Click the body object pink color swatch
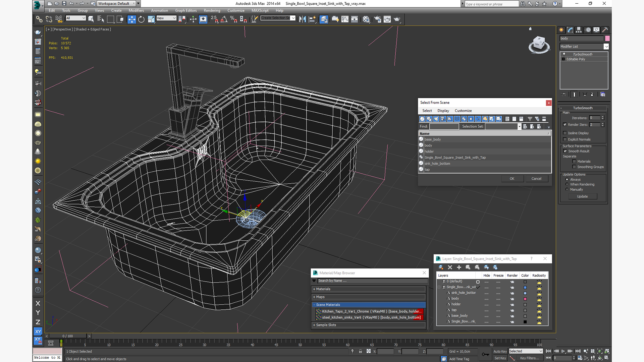Image resolution: width=644 pixels, height=362 pixels. [x=607, y=39]
